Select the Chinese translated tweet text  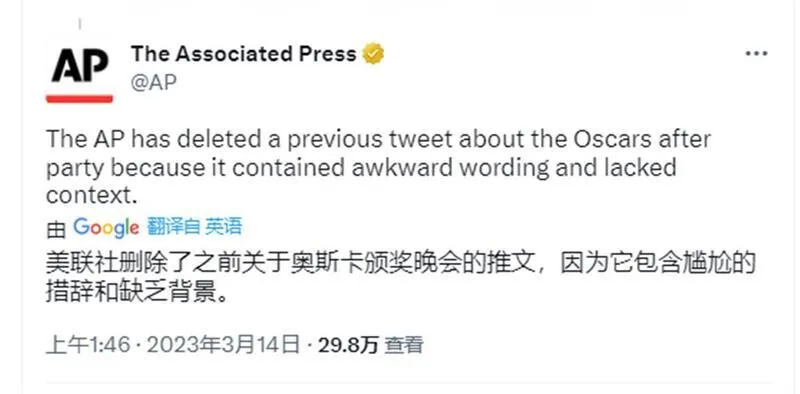tap(399, 279)
